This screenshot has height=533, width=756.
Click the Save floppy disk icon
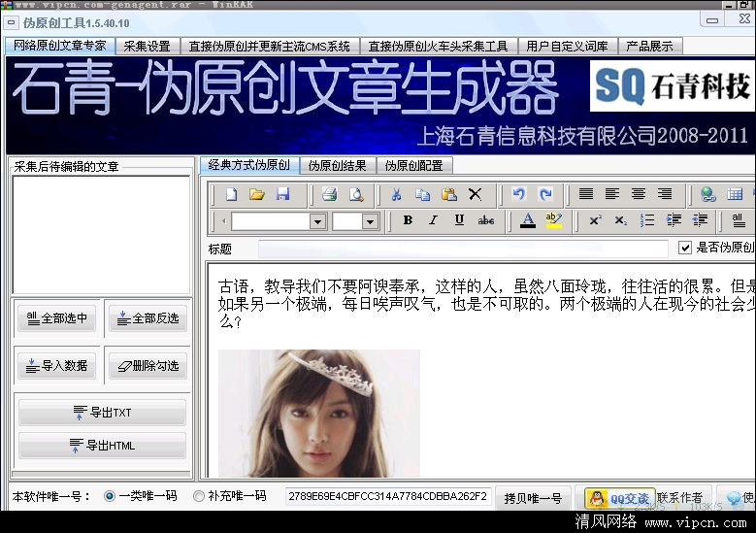[282, 194]
